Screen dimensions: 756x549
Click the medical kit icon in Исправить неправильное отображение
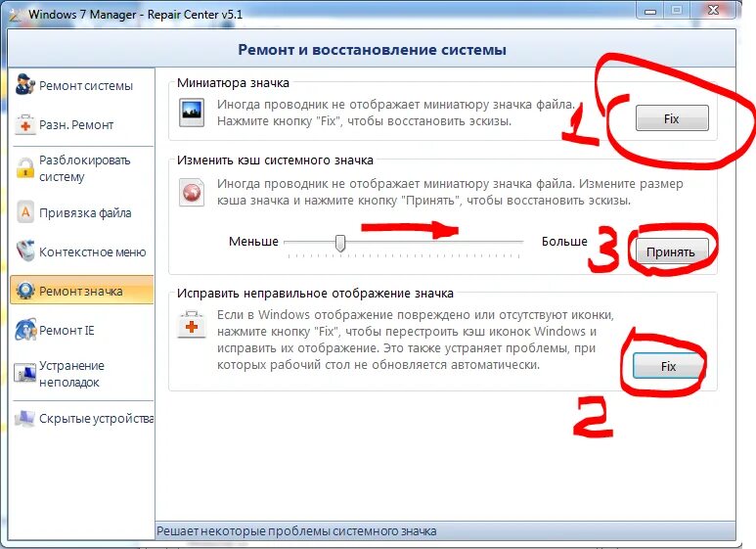[x=192, y=325]
